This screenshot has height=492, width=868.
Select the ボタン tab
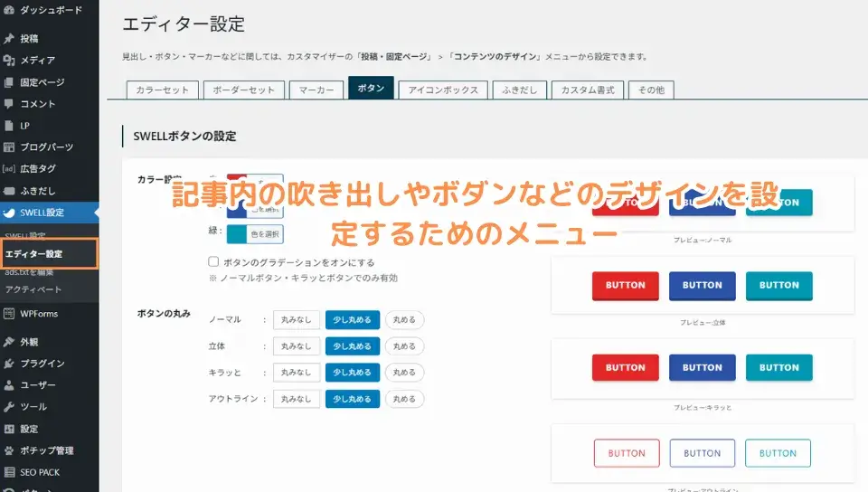coord(371,88)
